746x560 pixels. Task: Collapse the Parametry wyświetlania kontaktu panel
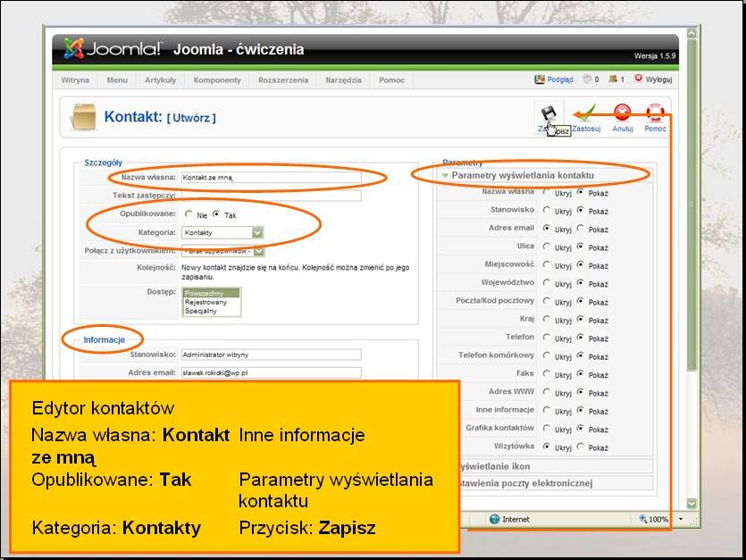[545, 175]
